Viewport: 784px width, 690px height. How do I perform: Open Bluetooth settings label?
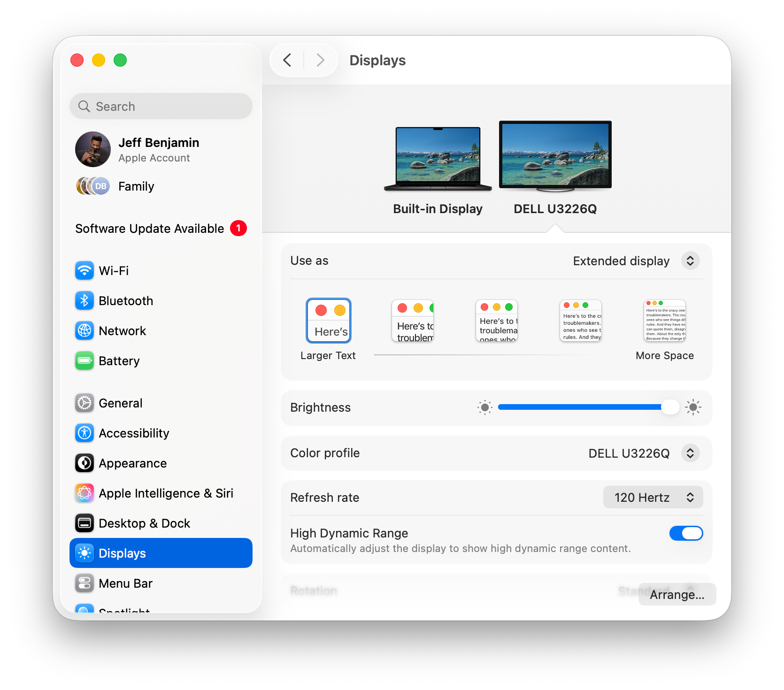pos(126,301)
